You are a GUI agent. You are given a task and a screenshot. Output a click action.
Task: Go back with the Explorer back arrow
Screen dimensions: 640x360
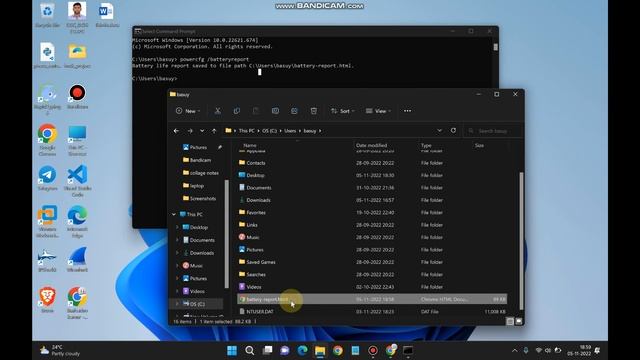(176, 131)
